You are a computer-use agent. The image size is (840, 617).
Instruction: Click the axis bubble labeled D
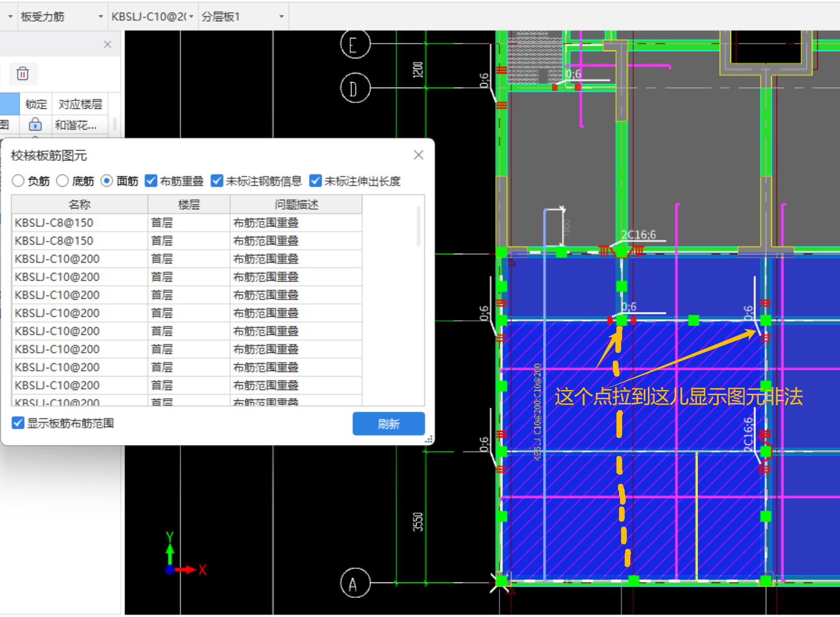pos(355,88)
